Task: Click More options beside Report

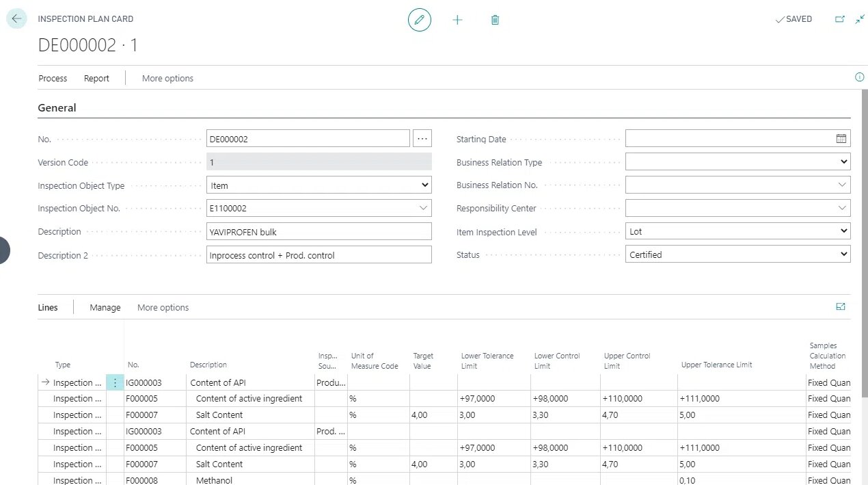Action: (167, 79)
